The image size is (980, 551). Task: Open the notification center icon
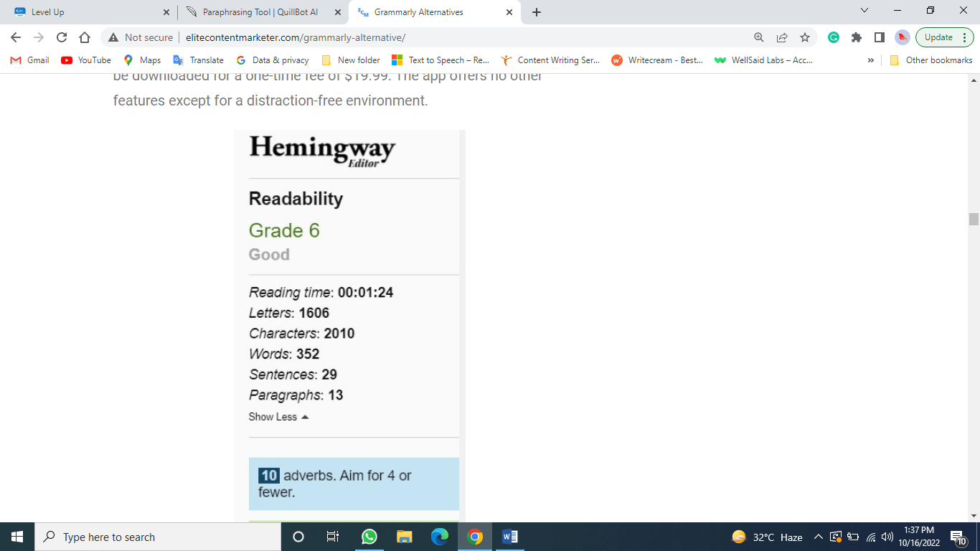click(958, 537)
